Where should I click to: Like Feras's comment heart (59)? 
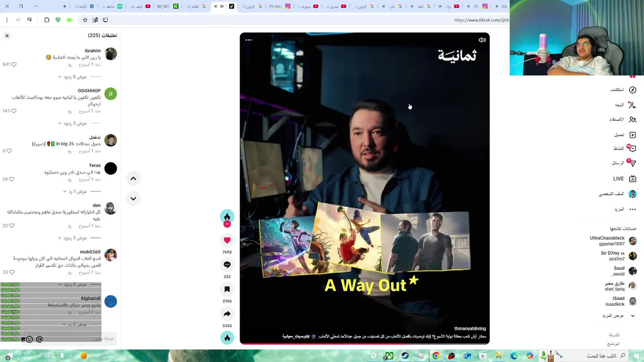click(x=12, y=179)
